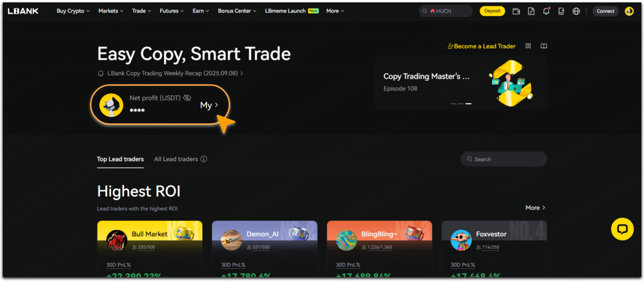Click the user avatar in header
Viewport: 644px width, 282px height.
(629, 11)
